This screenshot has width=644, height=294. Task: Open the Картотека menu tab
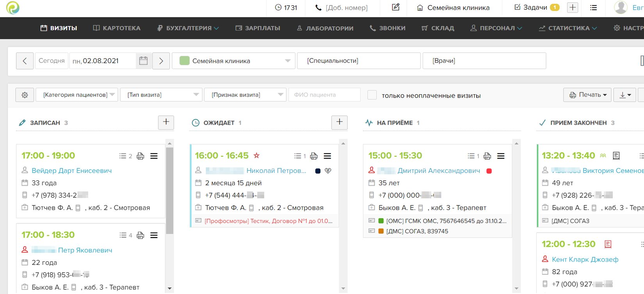tap(117, 28)
